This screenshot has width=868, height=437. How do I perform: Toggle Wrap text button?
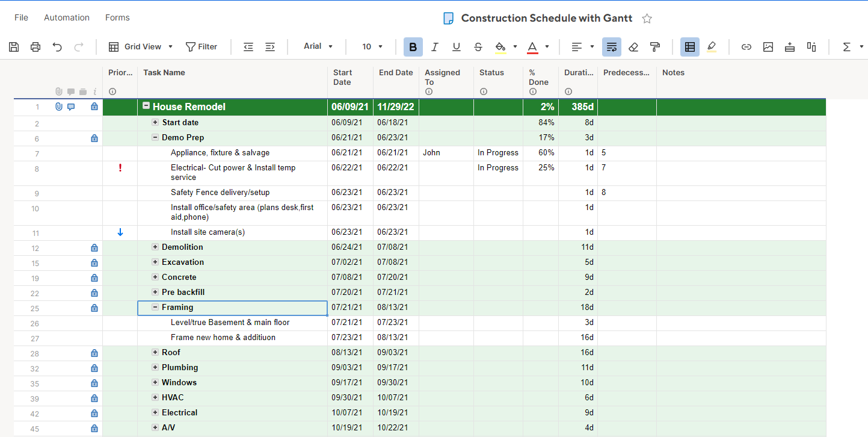[612, 47]
